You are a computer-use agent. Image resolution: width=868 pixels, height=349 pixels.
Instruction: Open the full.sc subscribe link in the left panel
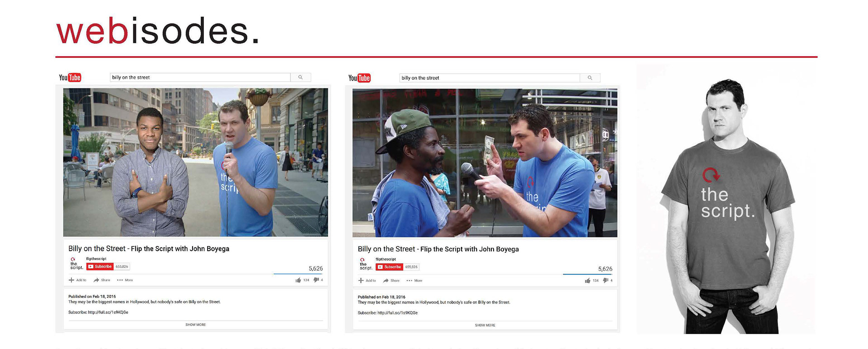[x=108, y=312]
